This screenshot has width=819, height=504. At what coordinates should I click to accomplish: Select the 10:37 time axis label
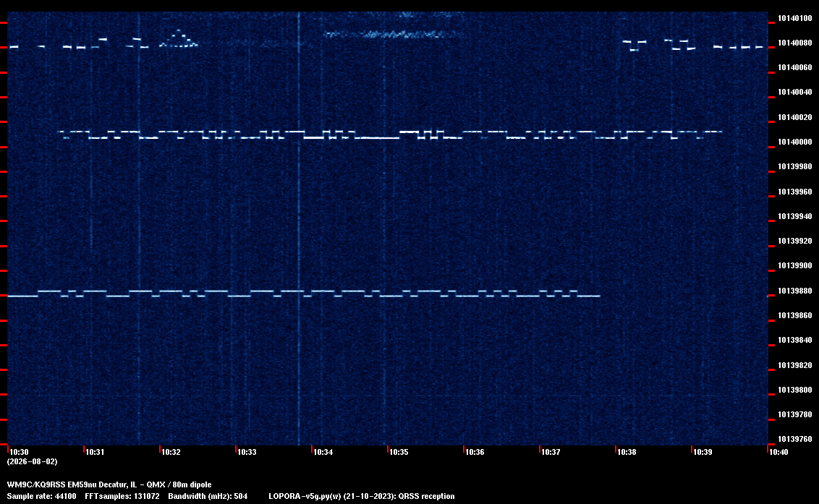click(551, 452)
